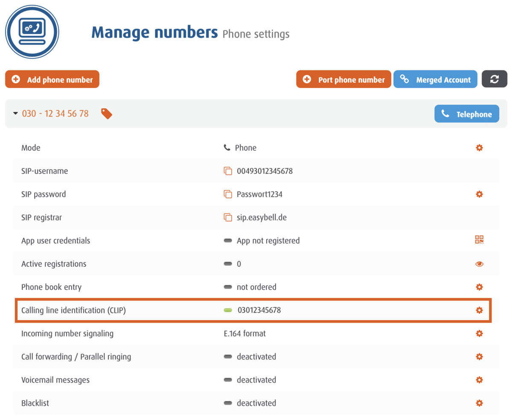Open Voicemail messages settings gear
This screenshot has height=420, width=512.
479,379
